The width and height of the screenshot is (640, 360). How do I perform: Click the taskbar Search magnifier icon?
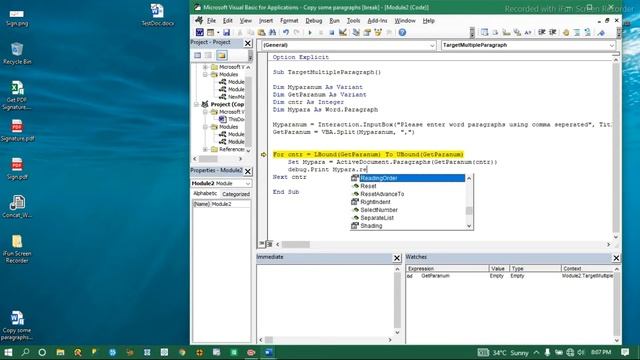(25, 352)
